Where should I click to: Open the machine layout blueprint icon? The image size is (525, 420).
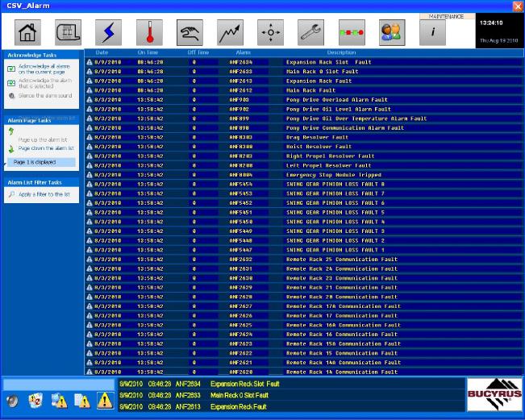tap(68, 32)
